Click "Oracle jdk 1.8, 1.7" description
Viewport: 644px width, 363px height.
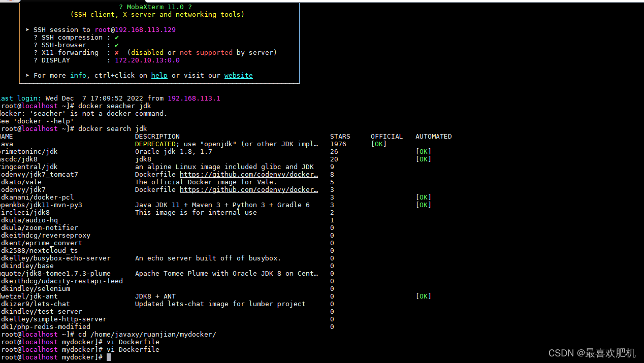174,151
